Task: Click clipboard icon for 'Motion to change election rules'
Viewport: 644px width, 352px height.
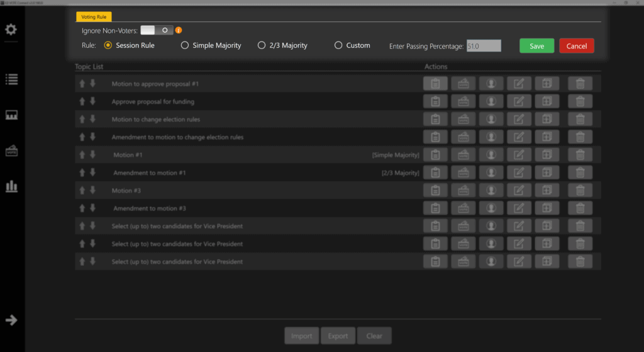Action: point(435,119)
